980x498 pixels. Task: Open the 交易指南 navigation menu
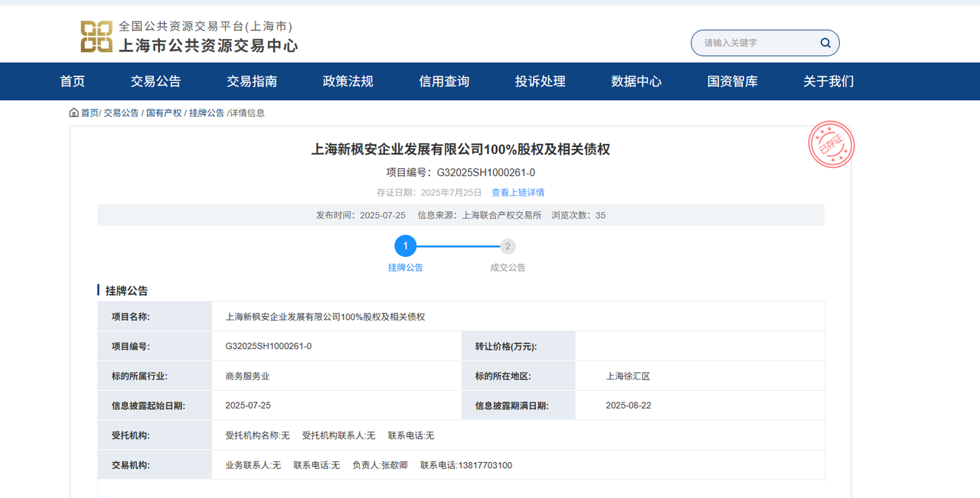coord(252,81)
